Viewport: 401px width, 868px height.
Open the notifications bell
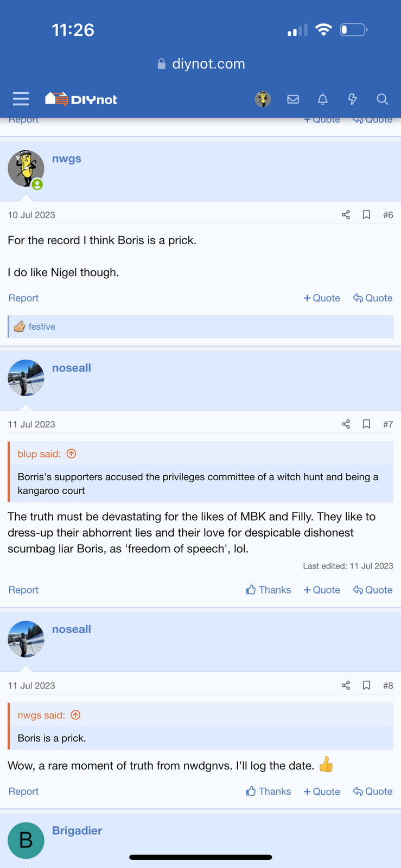coord(323,99)
